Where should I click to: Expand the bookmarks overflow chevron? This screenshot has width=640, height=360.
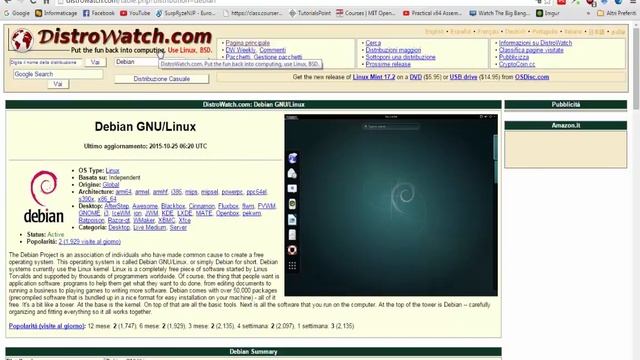tap(588, 13)
